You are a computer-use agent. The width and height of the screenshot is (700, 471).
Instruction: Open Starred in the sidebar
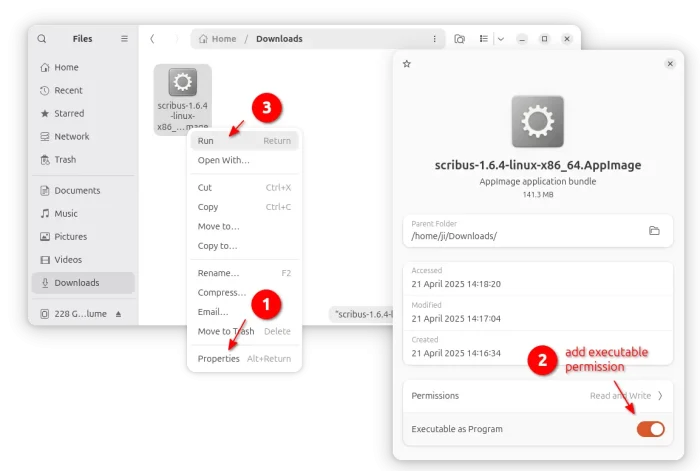click(x=83, y=113)
